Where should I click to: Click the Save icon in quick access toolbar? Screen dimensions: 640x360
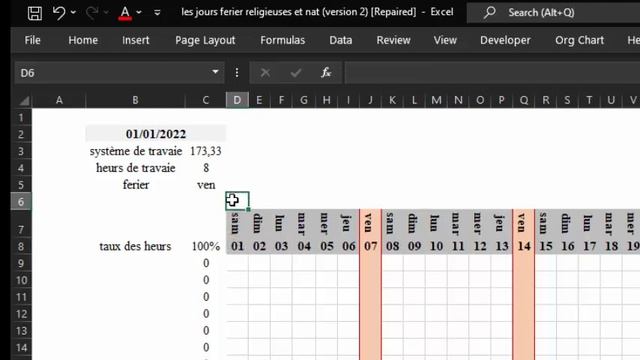click(35, 13)
